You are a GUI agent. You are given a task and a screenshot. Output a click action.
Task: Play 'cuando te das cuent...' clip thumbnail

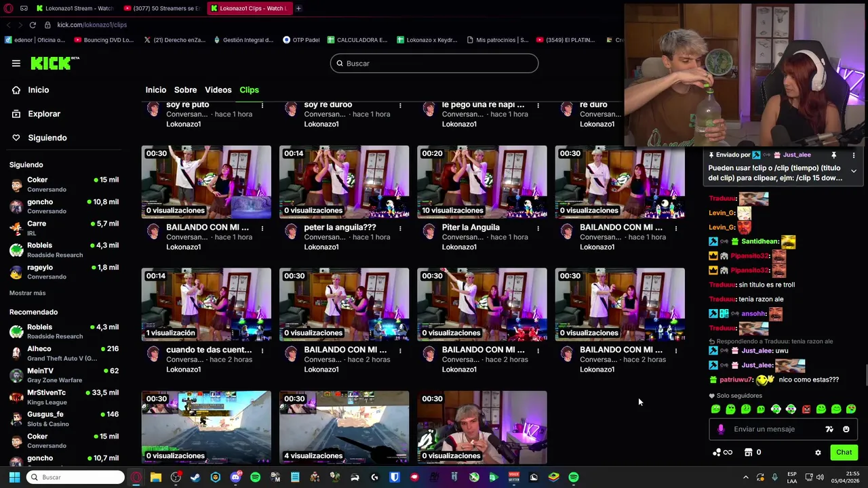[x=206, y=304]
